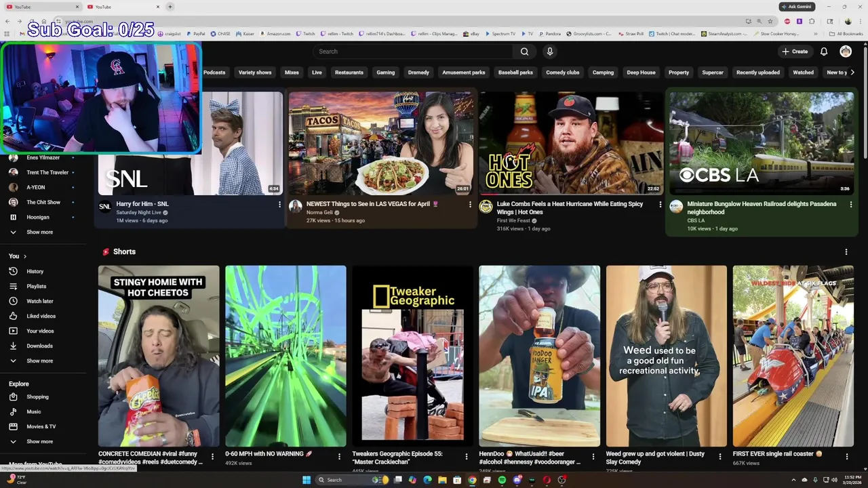The width and height of the screenshot is (868, 488).
Task: Open options menu for Luke Combs Hot Ones video
Action: click(660, 204)
